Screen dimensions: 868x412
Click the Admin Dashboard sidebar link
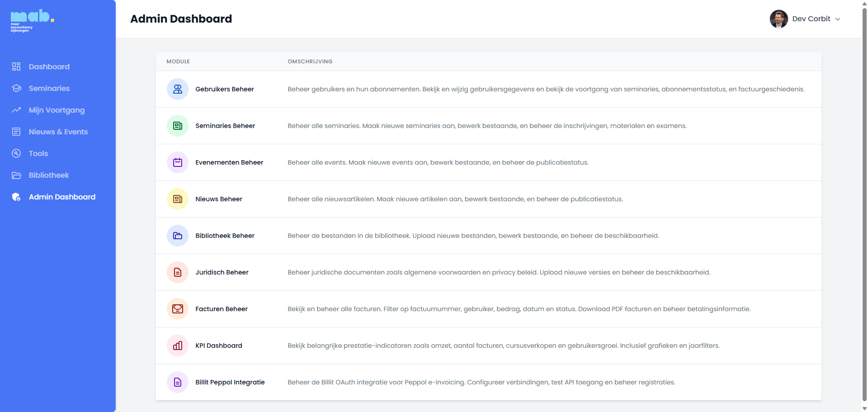point(62,197)
